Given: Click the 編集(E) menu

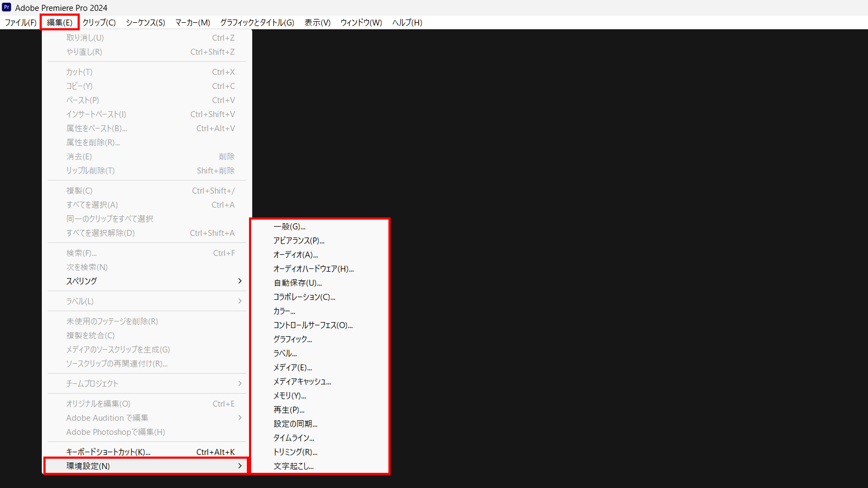Looking at the screenshot, I should [x=60, y=22].
